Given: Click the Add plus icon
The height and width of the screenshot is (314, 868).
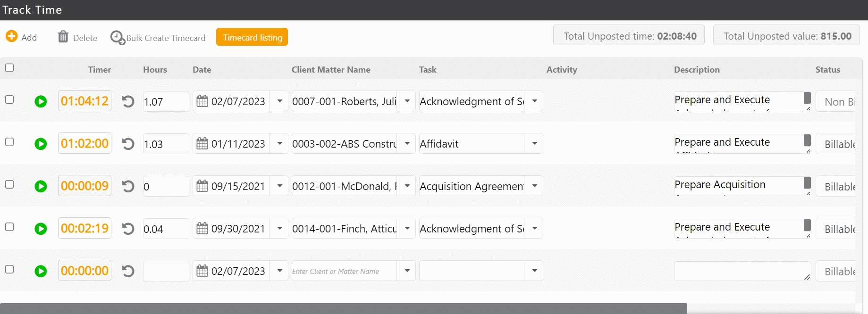Looking at the screenshot, I should point(12,36).
